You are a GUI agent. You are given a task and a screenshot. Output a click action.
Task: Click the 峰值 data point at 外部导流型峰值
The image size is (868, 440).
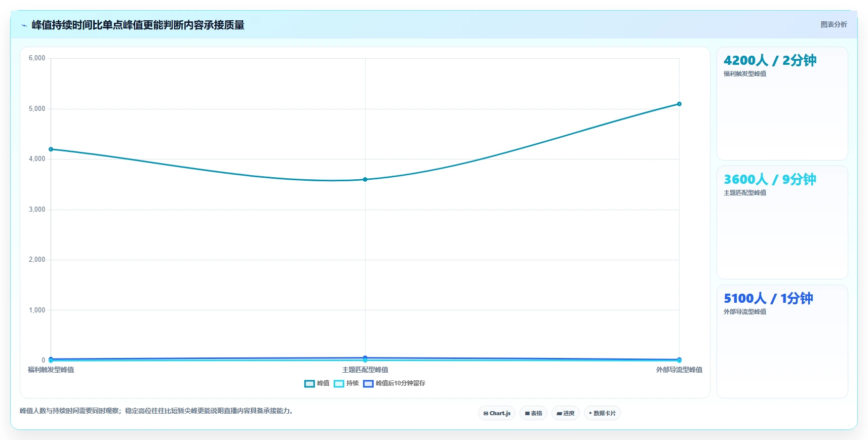coord(679,104)
